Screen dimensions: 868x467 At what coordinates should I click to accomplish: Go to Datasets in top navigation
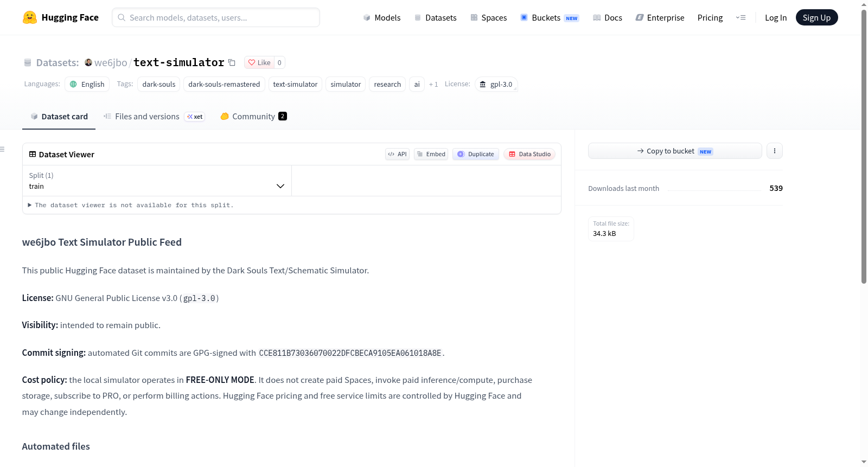[x=435, y=17]
